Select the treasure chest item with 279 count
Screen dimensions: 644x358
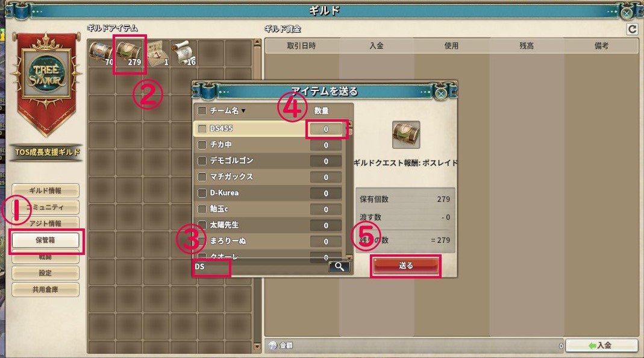pos(129,54)
